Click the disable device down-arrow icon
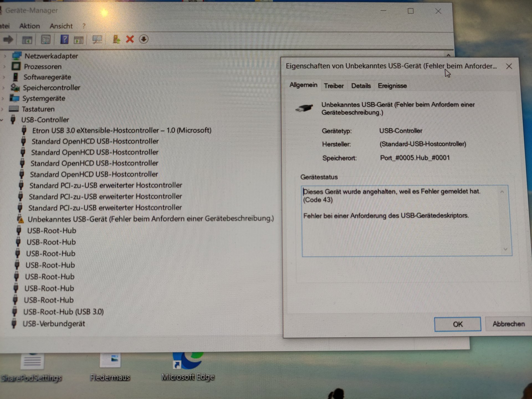 144,39
